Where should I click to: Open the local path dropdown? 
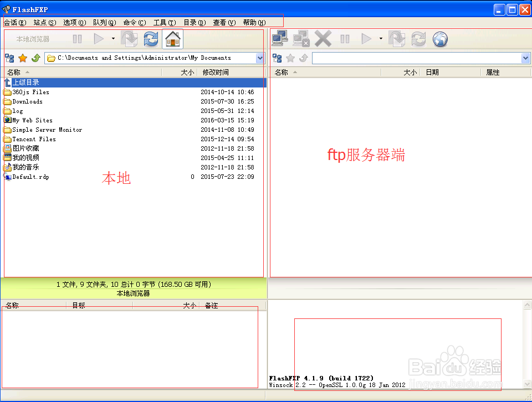(x=260, y=58)
